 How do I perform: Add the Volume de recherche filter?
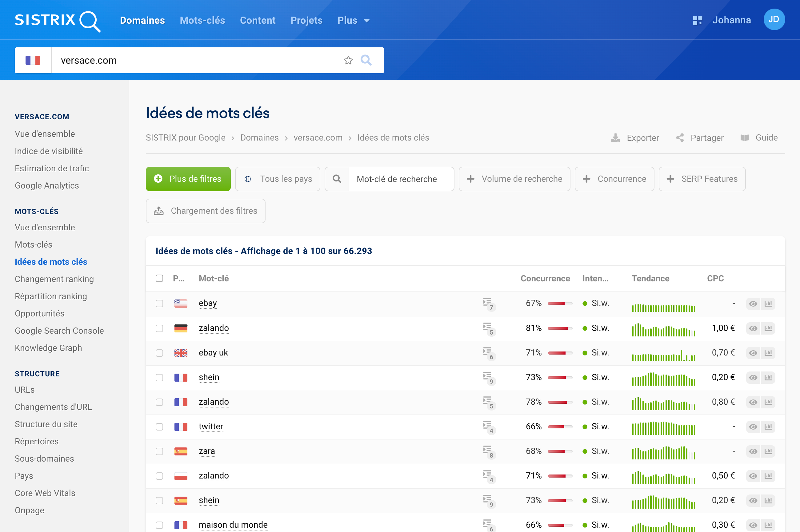point(514,179)
